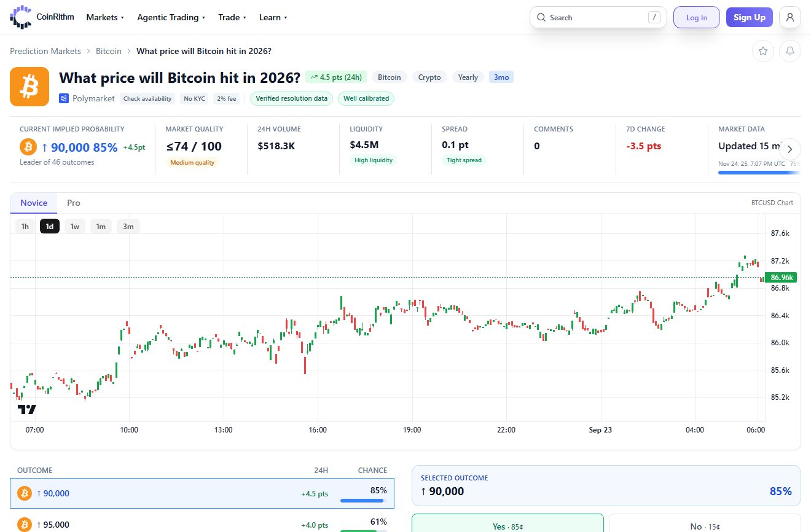The image size is (811, 532).
Task: Click the search magnifier icon
Action: pos(541,17)
